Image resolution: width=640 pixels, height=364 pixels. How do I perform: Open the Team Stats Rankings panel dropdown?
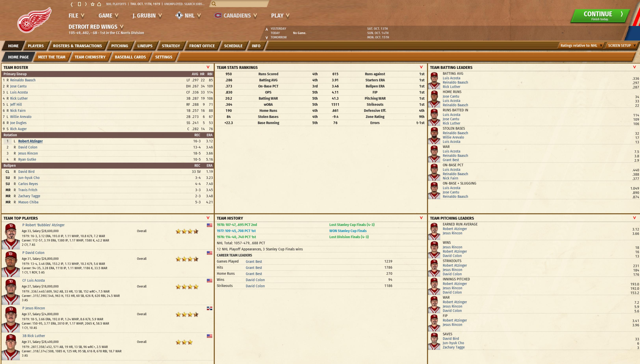coord(421,67)
